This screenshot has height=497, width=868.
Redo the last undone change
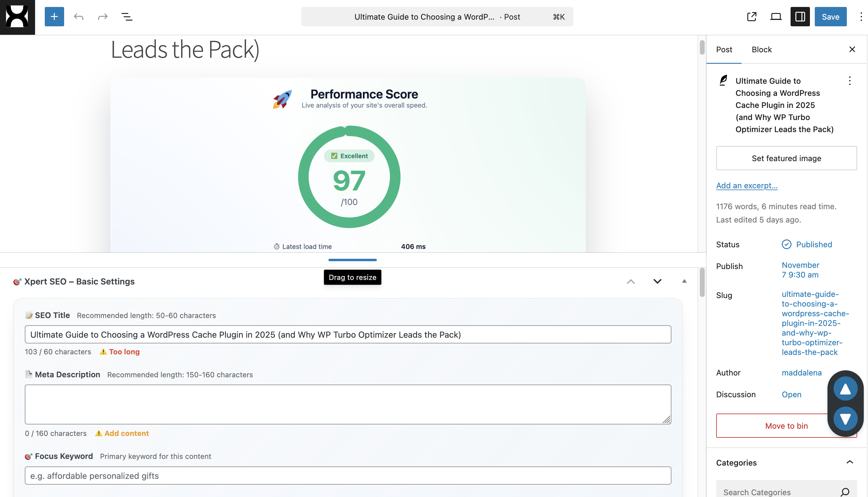coord(103,17)
